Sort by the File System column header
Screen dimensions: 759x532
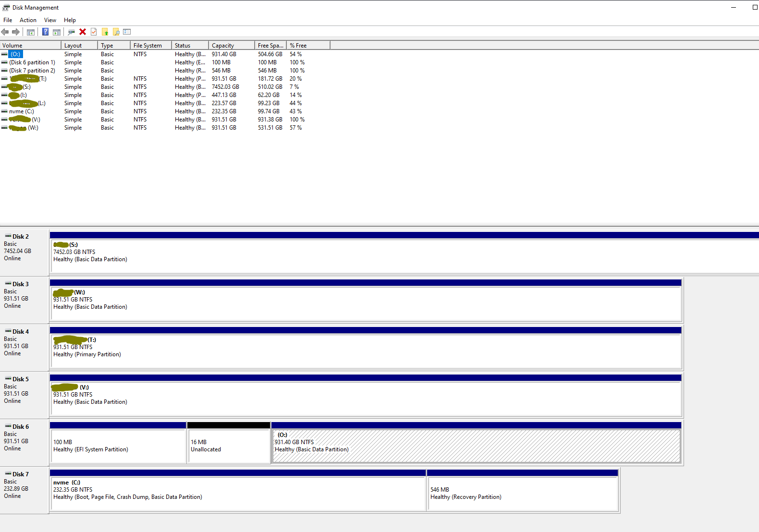pyautogui.click(x=151, y=46)
